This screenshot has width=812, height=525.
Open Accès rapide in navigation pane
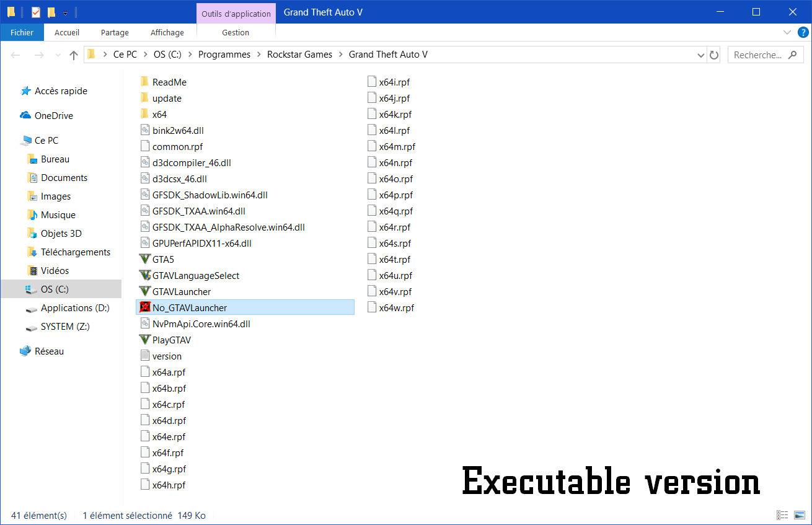point(54,90)
